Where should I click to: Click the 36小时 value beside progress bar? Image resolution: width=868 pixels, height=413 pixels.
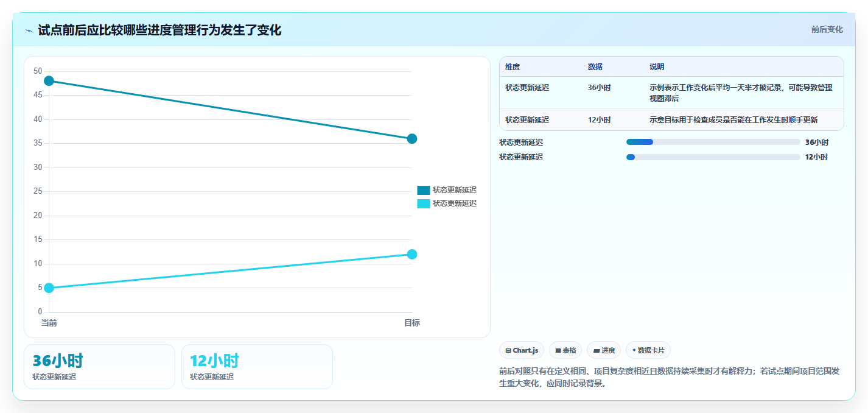817,143
